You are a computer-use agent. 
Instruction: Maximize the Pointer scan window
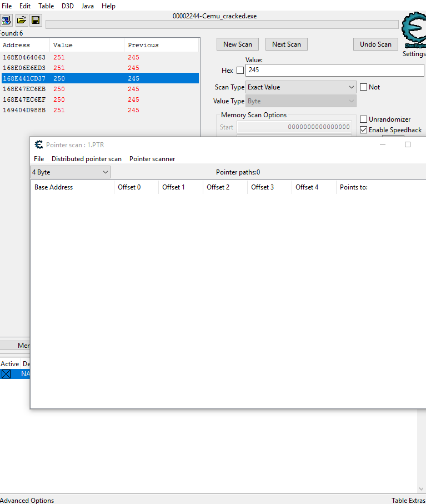407,145
